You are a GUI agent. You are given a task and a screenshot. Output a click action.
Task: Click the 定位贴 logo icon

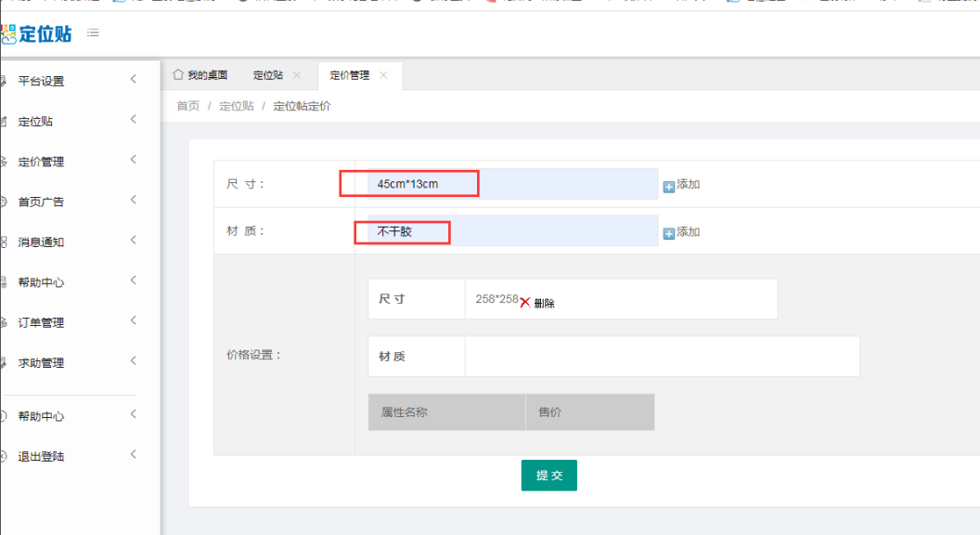click(8, 34)
